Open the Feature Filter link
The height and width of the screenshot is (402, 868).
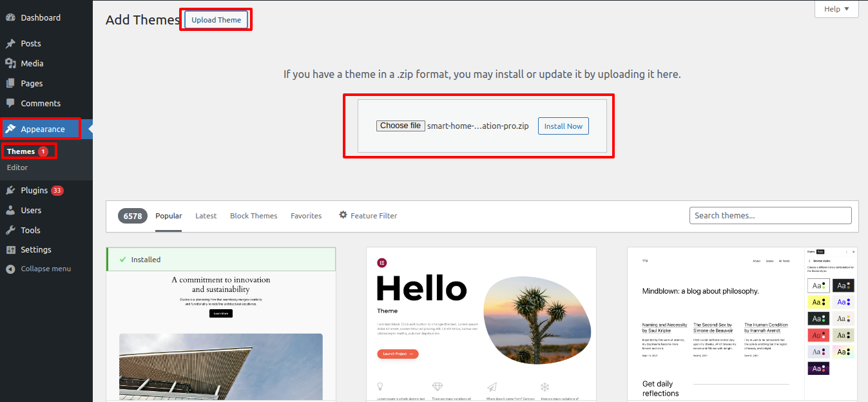[x=368, y=216]
